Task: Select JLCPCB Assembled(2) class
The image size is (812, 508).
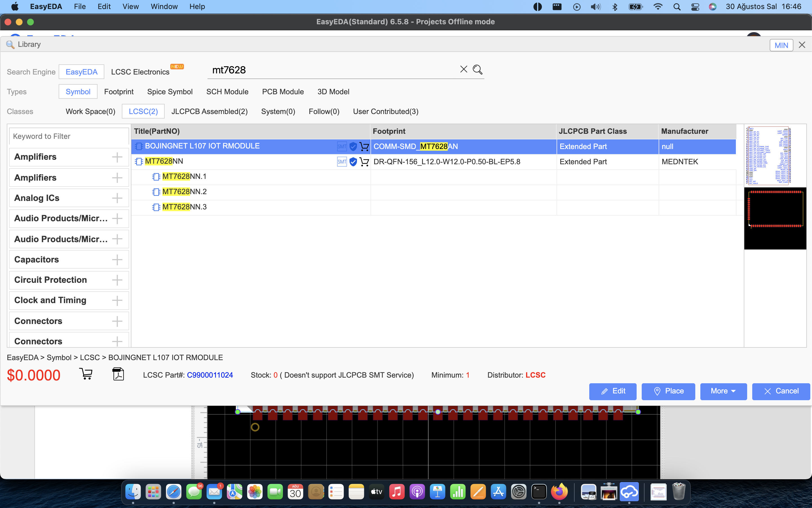Action: [209, 111]
